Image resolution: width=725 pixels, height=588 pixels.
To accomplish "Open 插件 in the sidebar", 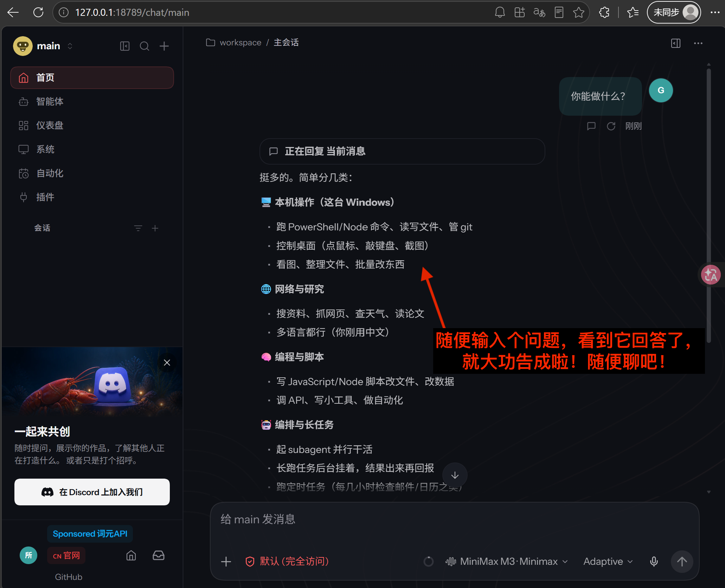I will click(x=92, y=197).
